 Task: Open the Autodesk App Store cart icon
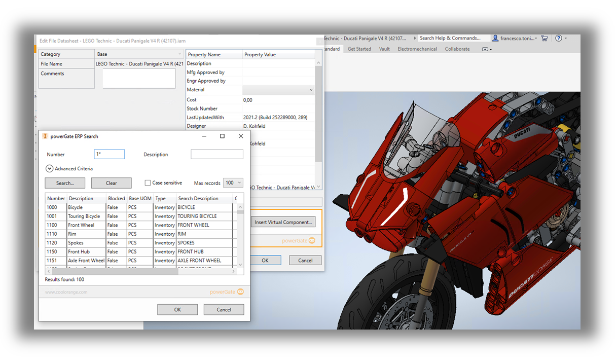[545, 38]
